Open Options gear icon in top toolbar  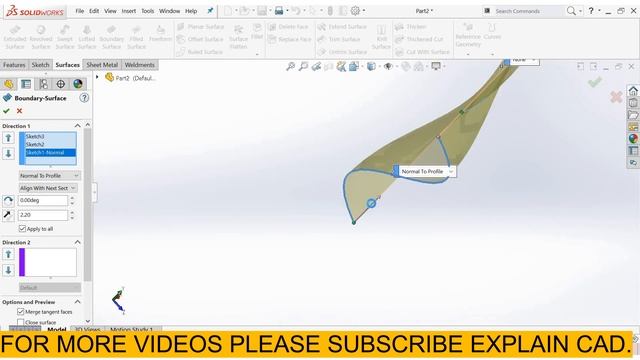356,11
